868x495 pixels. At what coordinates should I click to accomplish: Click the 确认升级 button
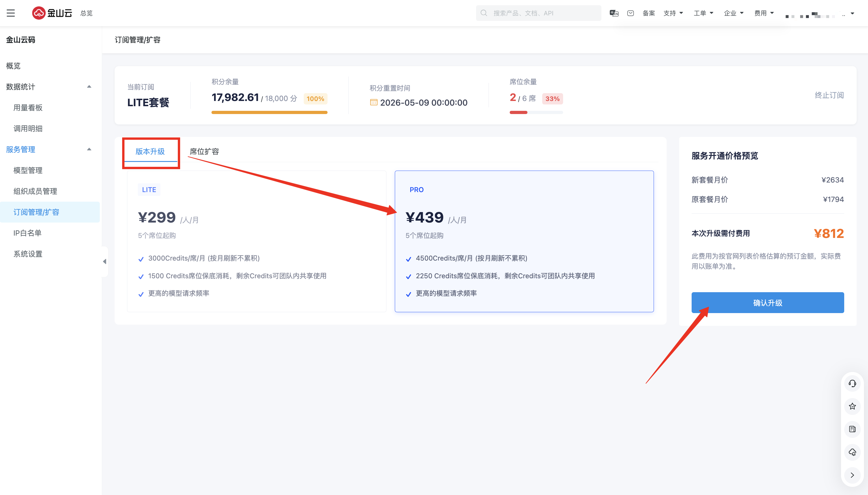pos(767,303)
